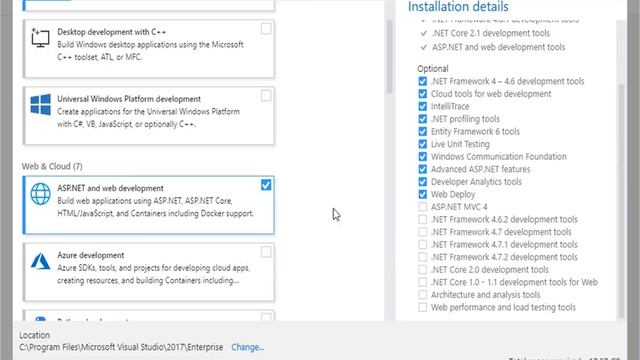Click the install location path text
The height and width of the screenshot is (360, 640).
pyautogui.click(x=121, y=347)
